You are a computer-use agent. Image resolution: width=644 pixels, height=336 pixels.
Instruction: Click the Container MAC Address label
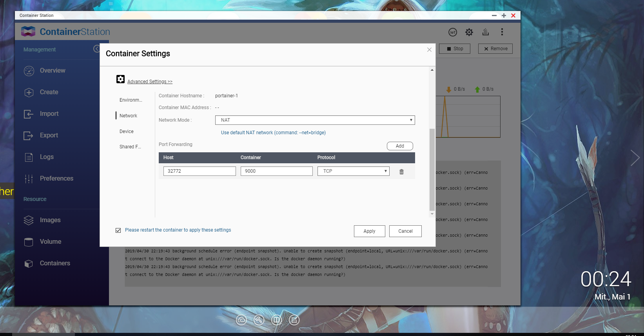(x=185, y=108)
